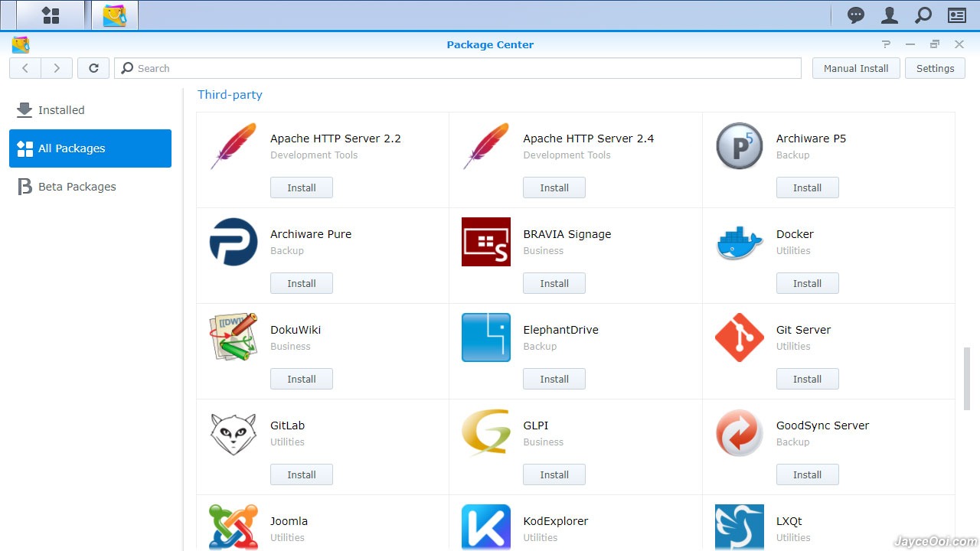Screen dimensions: 980x551
Task: Click the Docker whale icon
Action: click(x=740, y=242)
